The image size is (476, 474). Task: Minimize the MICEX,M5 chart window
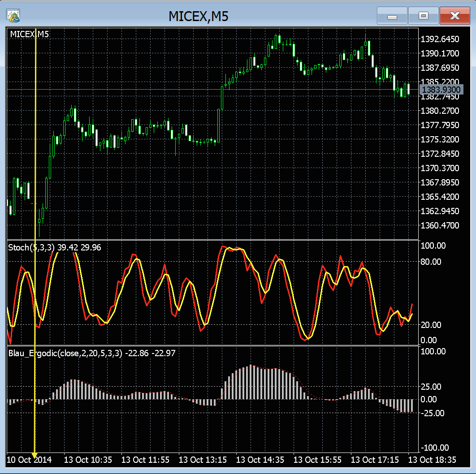[x=392, y=16]
